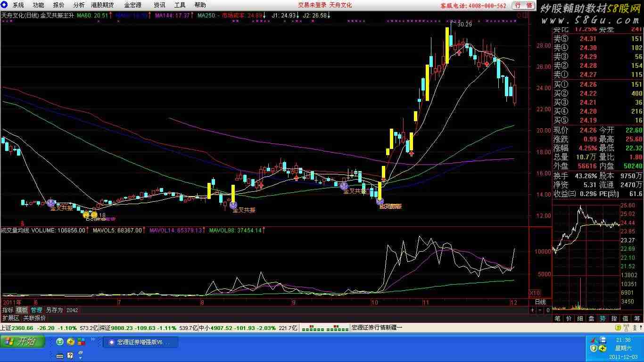Click the 涨幅 value 4.25%
Image resolution: width=644 pixels, height=362 pixels.
[x=587, y=148]
